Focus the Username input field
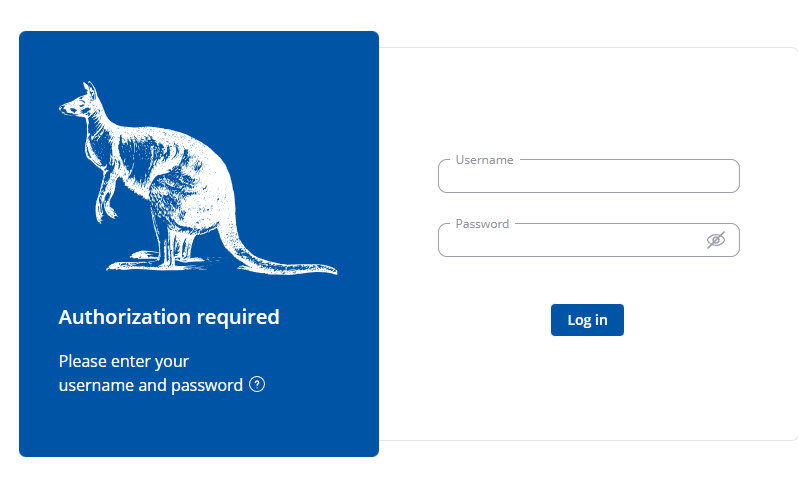Viewport: 798px width, 504px height. [588, 178]
